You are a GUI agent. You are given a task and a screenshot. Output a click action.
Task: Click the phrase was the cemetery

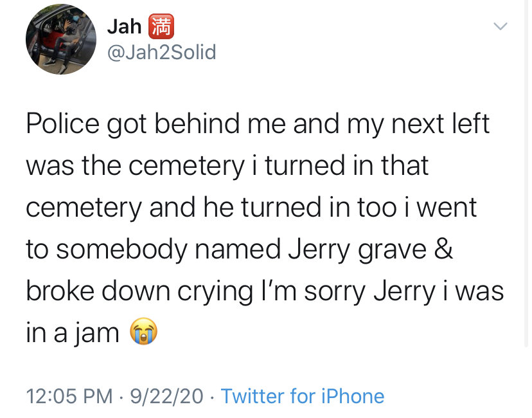point(136,167)
